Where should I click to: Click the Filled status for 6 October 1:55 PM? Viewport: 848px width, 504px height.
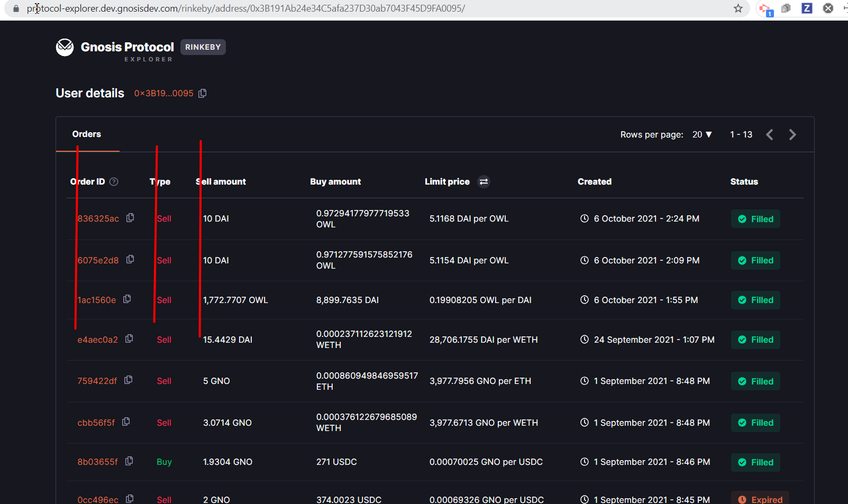coord(755,300)
